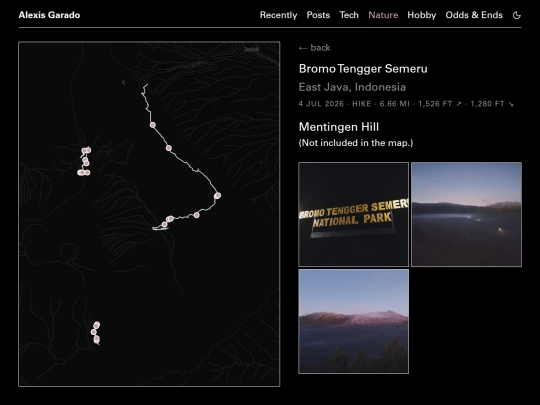Click the easternmost marker on the trail
Image resolution: width=540 pixels, height=405 pixels.
(x=217, y=196)
